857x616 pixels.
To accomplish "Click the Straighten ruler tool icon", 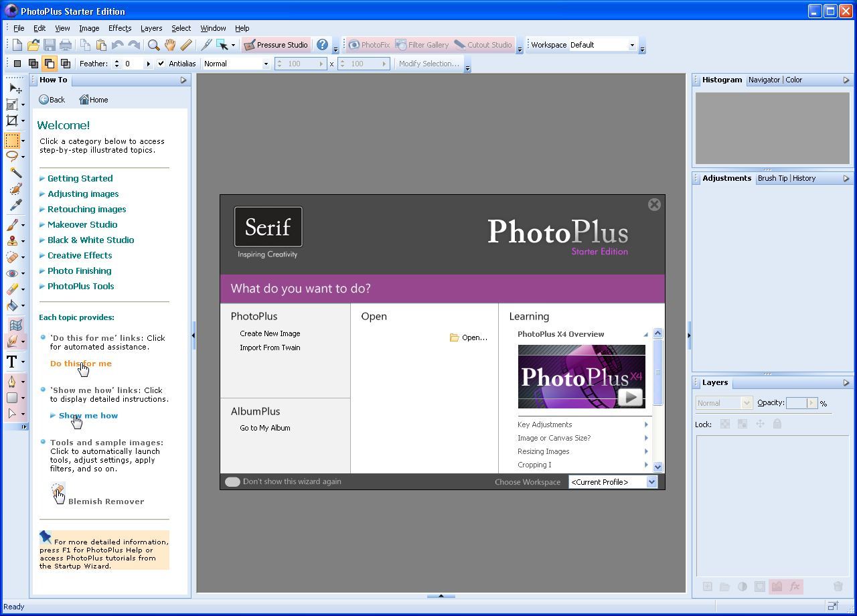I will pos(186,45).
